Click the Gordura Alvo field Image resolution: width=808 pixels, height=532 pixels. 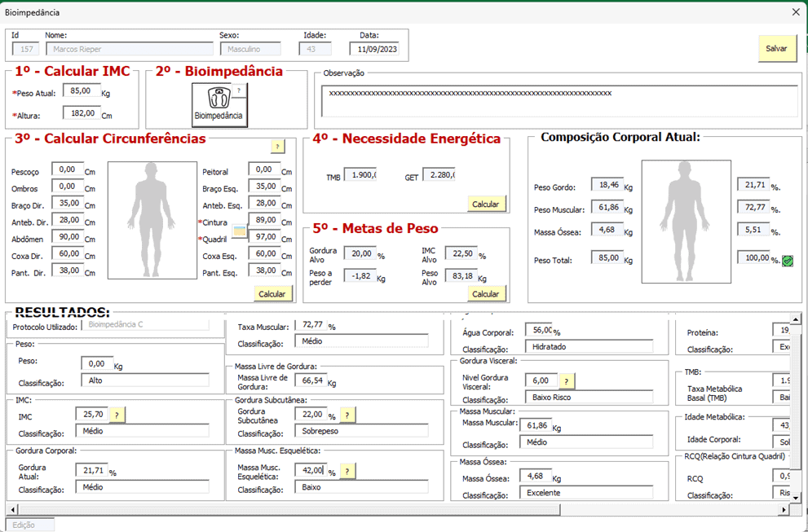click(x=360, y=253)
